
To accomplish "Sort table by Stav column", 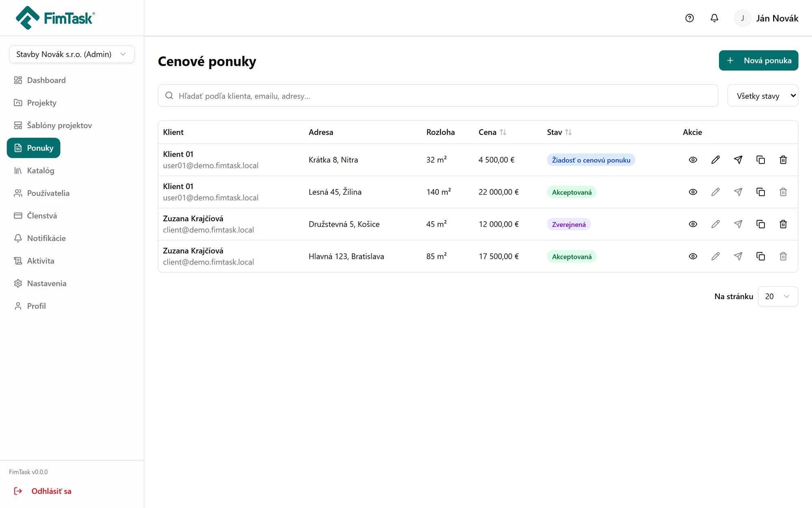I will pos(559,132).
